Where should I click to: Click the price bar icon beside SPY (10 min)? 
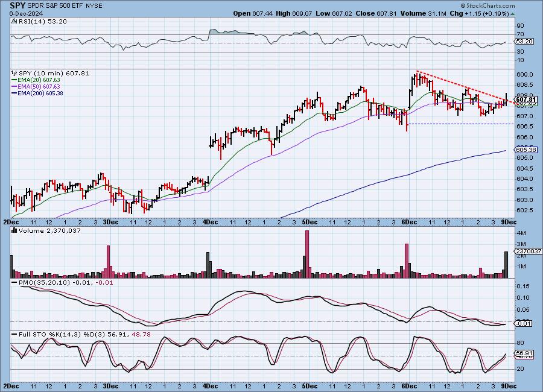coord(14,73)
